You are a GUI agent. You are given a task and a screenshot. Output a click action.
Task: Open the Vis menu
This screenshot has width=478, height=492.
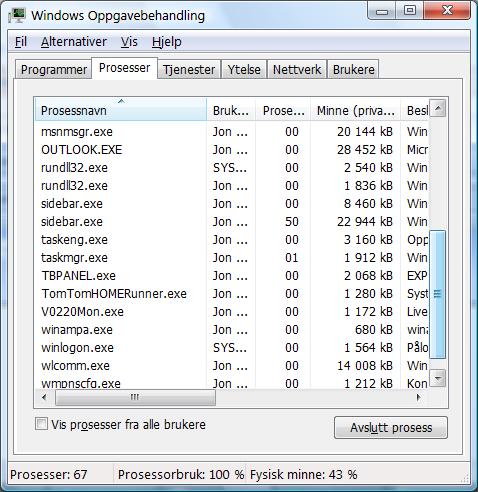click(x=129, y=42)
